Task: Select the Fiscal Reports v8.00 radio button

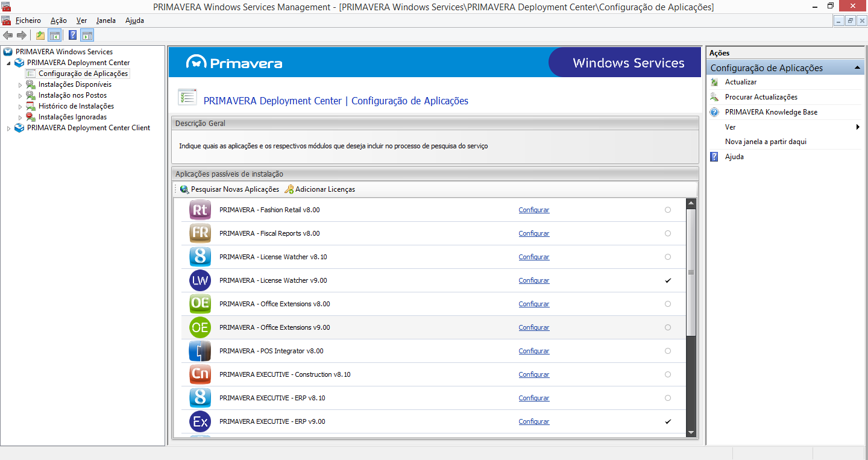Action: [667, 233]
